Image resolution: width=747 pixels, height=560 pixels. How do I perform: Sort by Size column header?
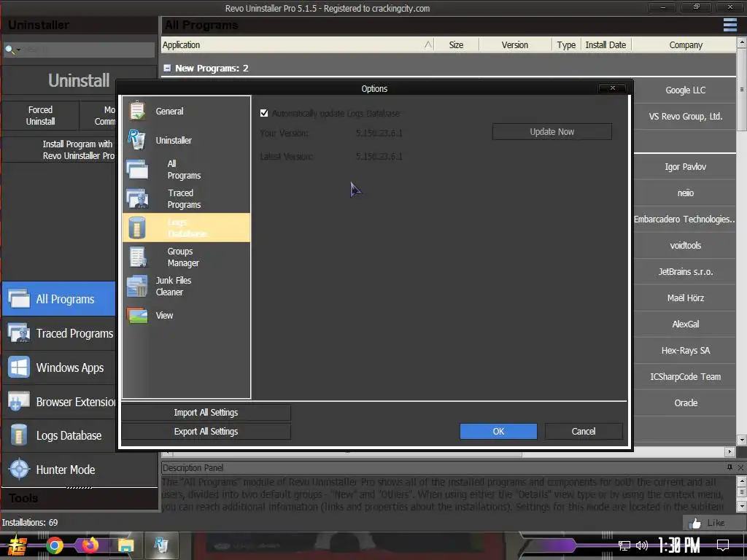coord(456,44)
